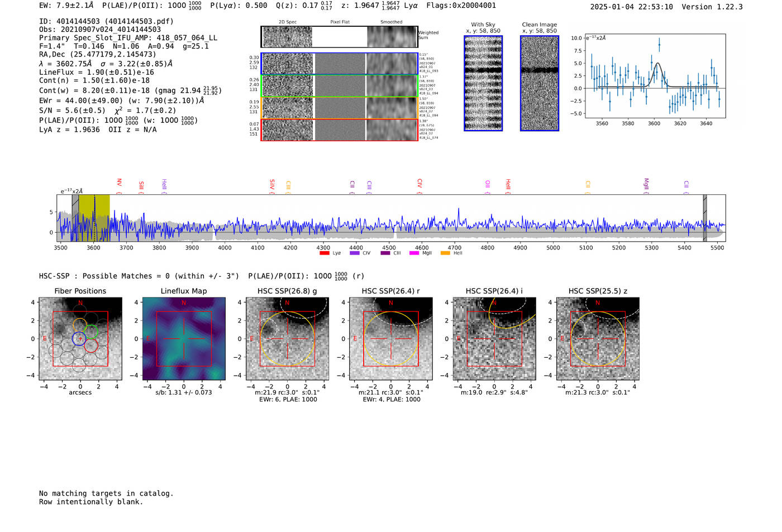Viewport: 782px width, 532px height.
Task: Click the Row intentionally blank text
Action: tap(91, 501)
